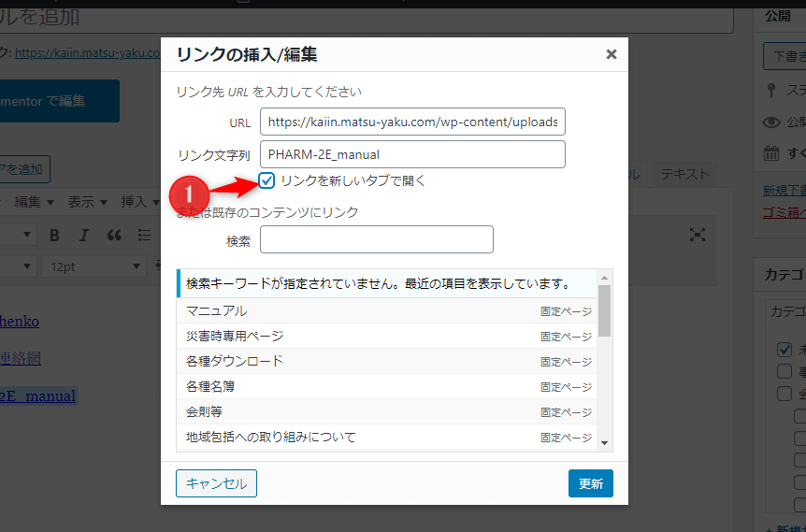Click the 検索 search input field

pyautogui.click(x=376, y=240)
